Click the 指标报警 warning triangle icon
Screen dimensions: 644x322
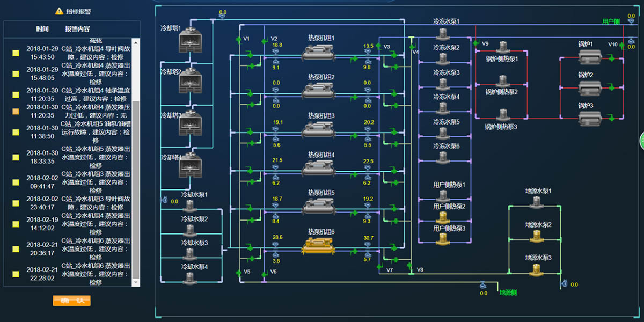tap(59, 11)
